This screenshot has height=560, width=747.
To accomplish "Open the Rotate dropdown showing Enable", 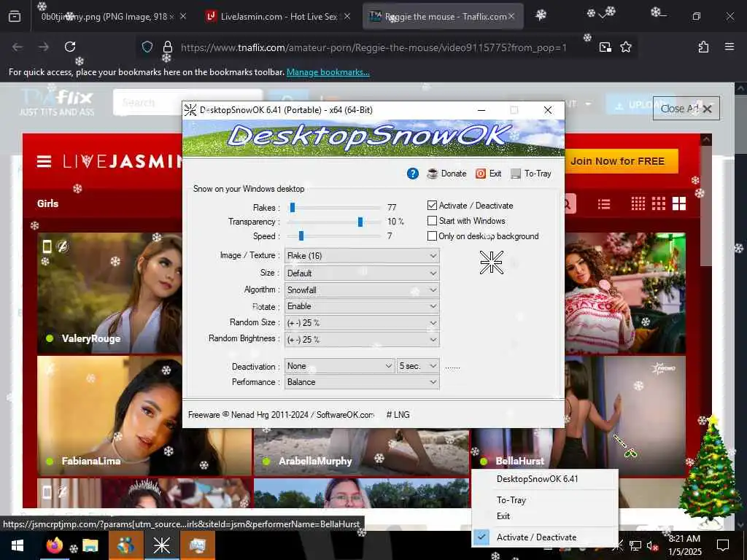I will [362, 306].
